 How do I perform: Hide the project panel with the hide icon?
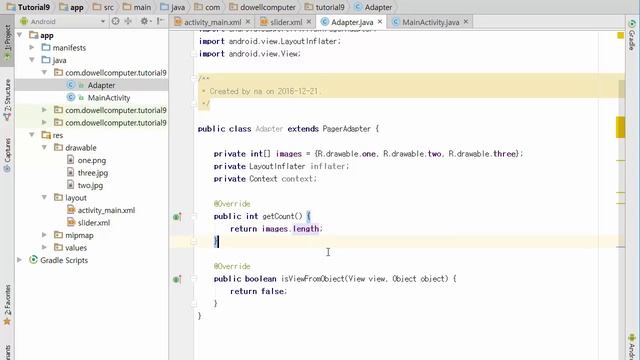(160, 21)
